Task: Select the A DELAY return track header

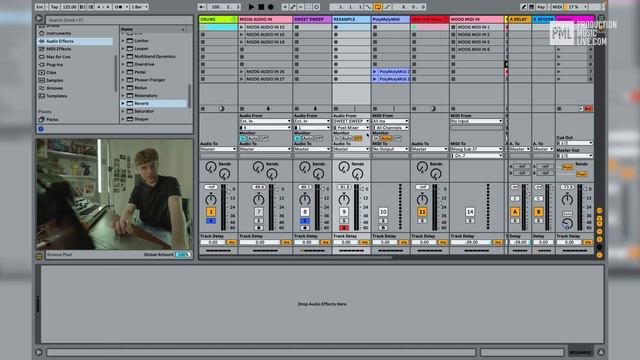Action: (519, 19)
